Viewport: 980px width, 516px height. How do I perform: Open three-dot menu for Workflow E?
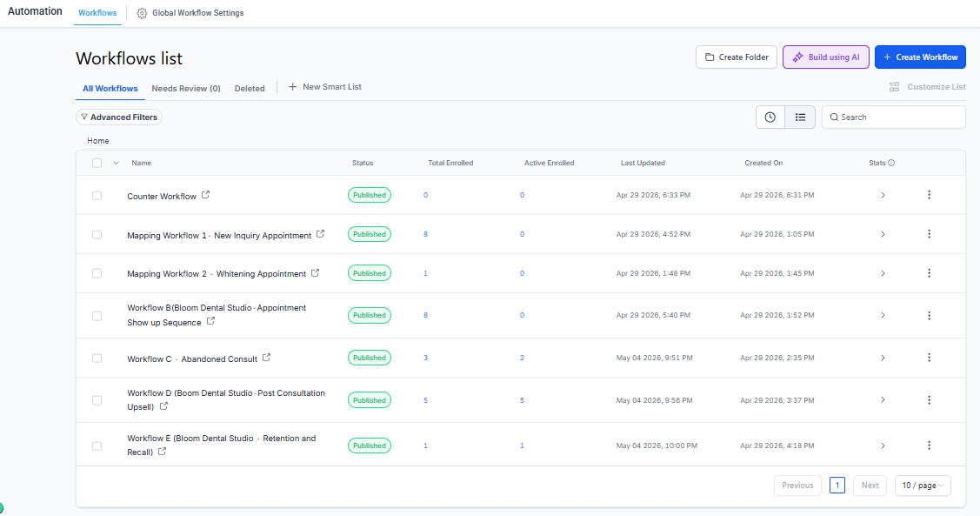point(929,446)
